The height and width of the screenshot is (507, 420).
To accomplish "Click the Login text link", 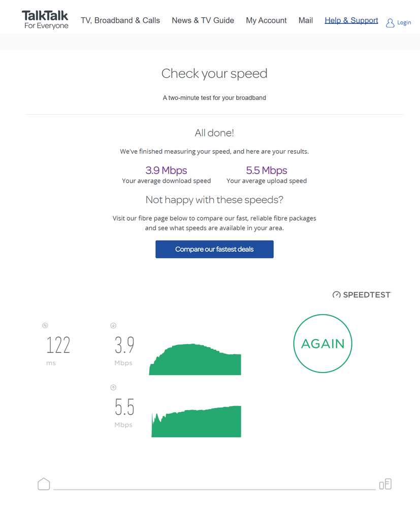I will (404, 23).
